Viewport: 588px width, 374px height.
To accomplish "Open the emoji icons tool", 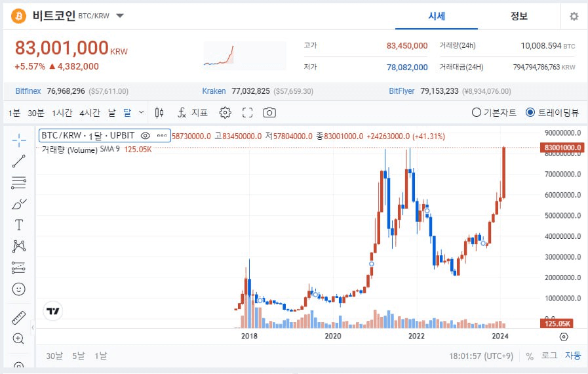I will (19, 289).
